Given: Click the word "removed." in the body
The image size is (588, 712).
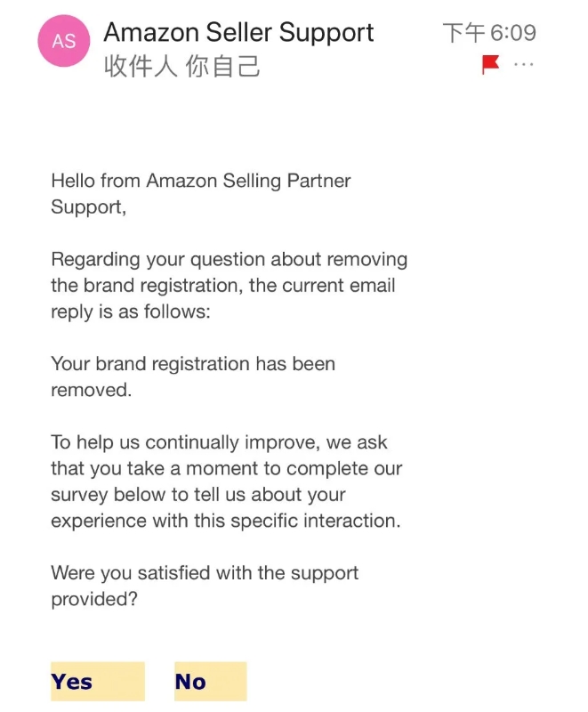Looking at the screenshot, I should [91, 390].
